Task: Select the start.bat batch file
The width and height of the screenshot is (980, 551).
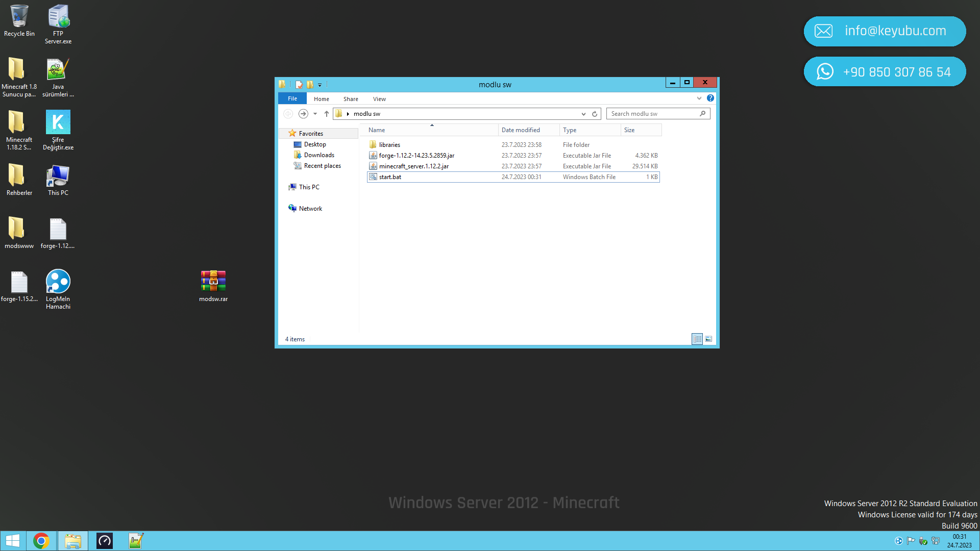Action: [390, 177]
